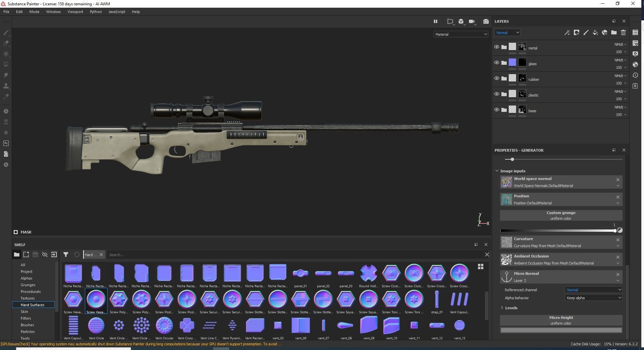Viewport: 644px width, 350px height.
Task: Expand the Levels section in Properties
Action: (x=502, y=308)
